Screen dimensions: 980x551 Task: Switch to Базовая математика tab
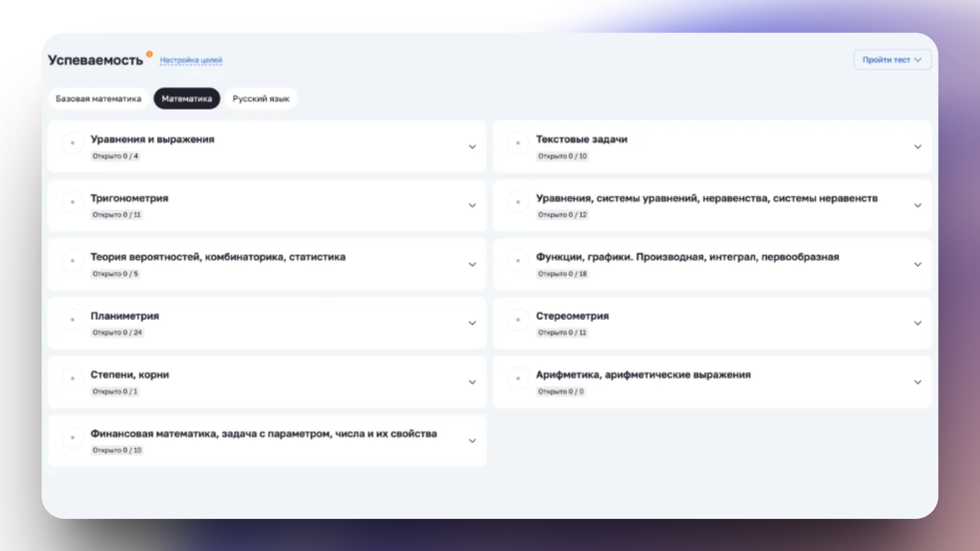coord(99,98)
